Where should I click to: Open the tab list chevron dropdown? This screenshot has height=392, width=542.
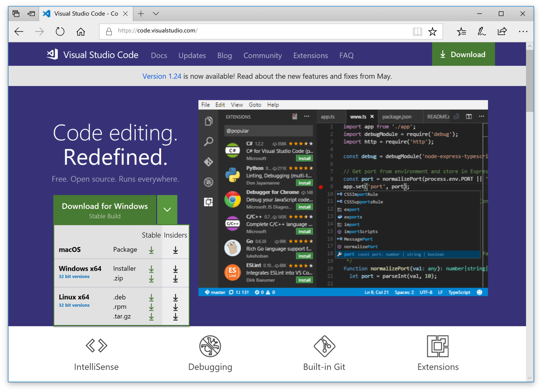(156, 14)
